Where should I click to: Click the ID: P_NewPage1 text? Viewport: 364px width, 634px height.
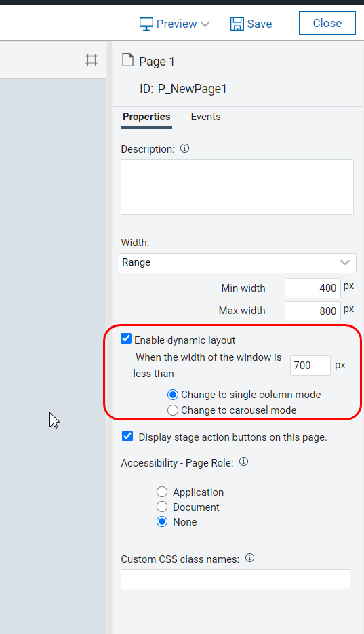pos(184,89)
